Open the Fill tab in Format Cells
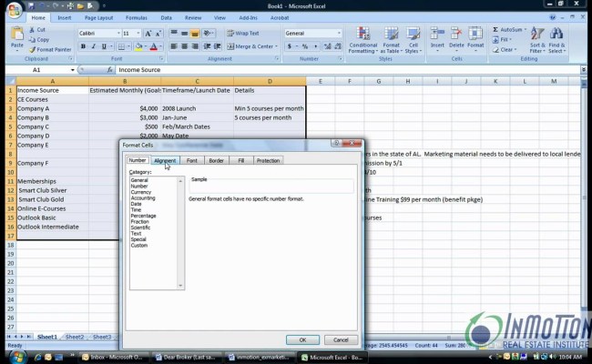The height and width of the screenshot is (364, 592). pyautogui.click(x=240, y=160)
